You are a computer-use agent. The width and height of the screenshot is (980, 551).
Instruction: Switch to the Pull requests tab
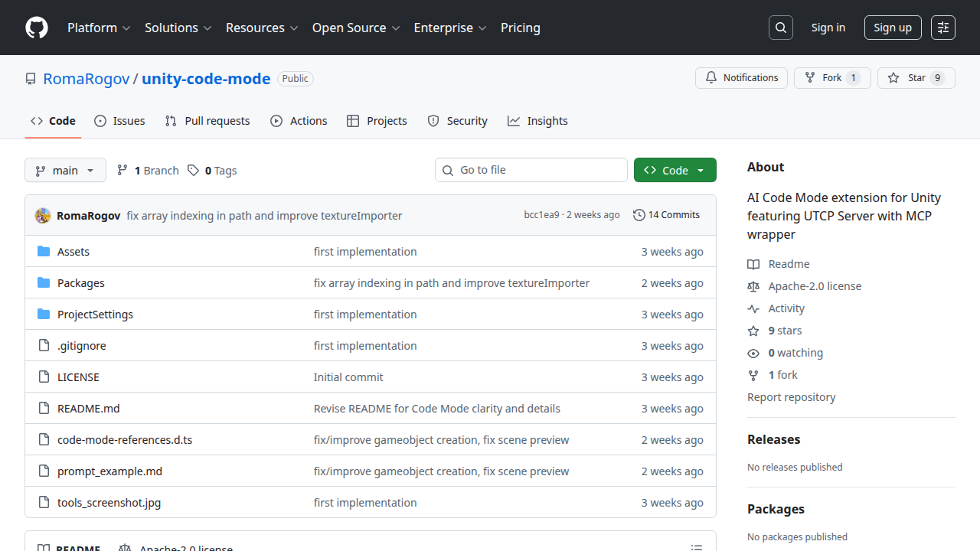[x=207, y=121]
